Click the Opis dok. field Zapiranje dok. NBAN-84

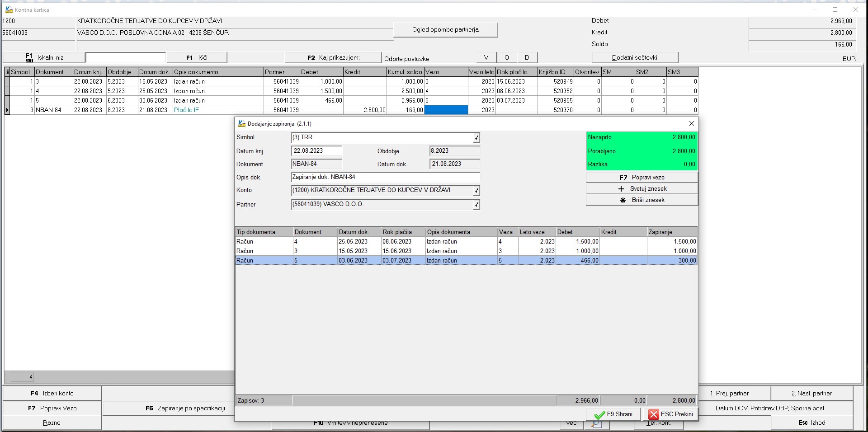coord(386,177)
